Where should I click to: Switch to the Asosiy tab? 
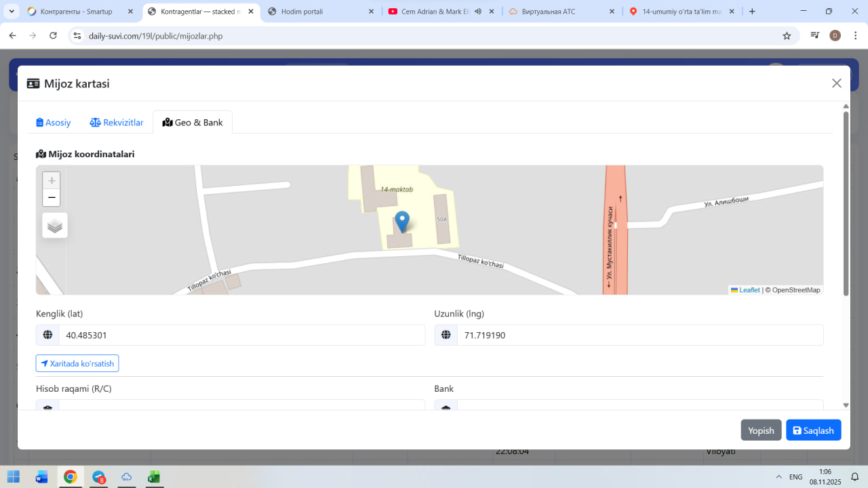coord(54,123)
